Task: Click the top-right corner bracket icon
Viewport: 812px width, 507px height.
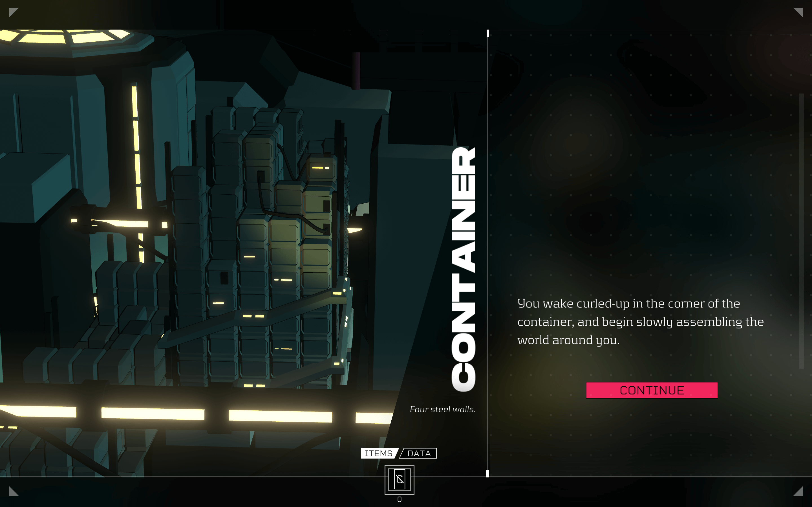Action: [801, 10]
